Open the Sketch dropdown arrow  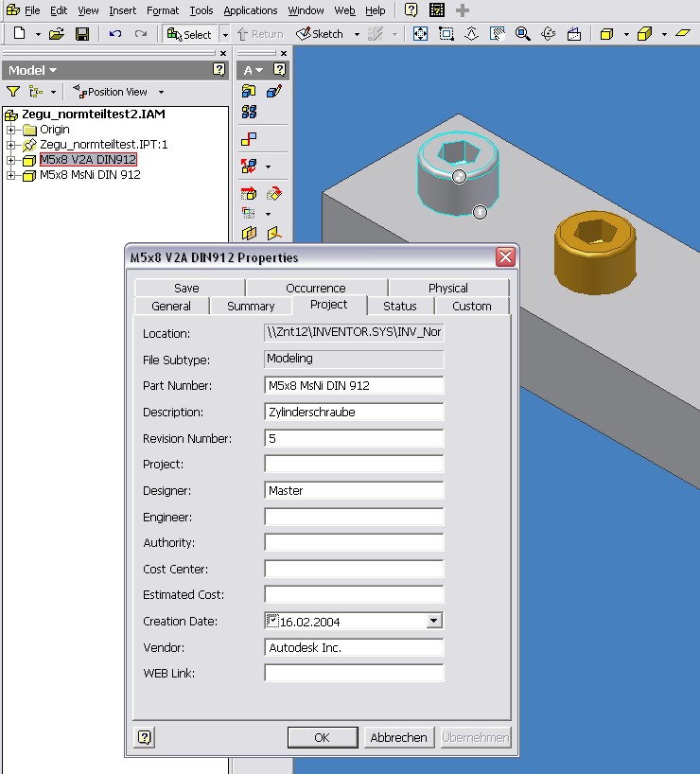357,35
